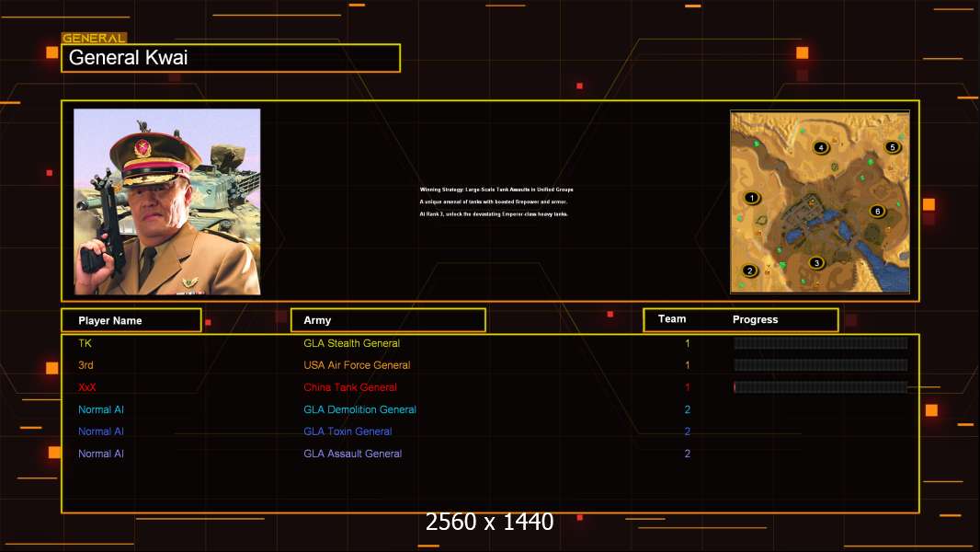The image size is (980, 552).
Task: Click player XxX's loading progress bar
Action: coord(820,387)
